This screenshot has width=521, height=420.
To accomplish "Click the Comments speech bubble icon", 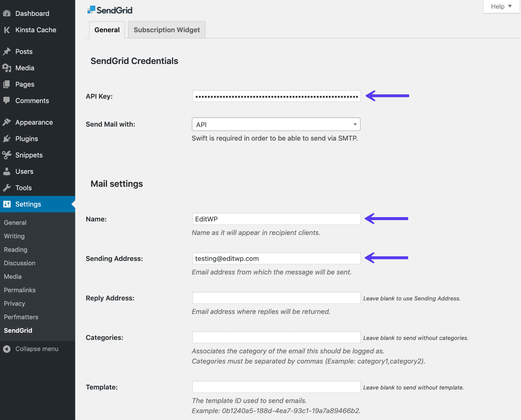I will coord(7,101).
